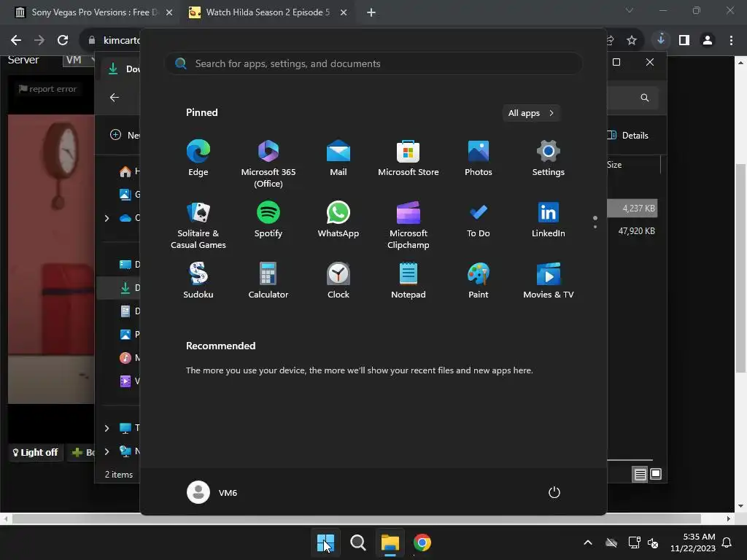The width and height of the screenshot is (747, 560).
Task: Show hidden system tray icons
Action: tap(588, 542)
